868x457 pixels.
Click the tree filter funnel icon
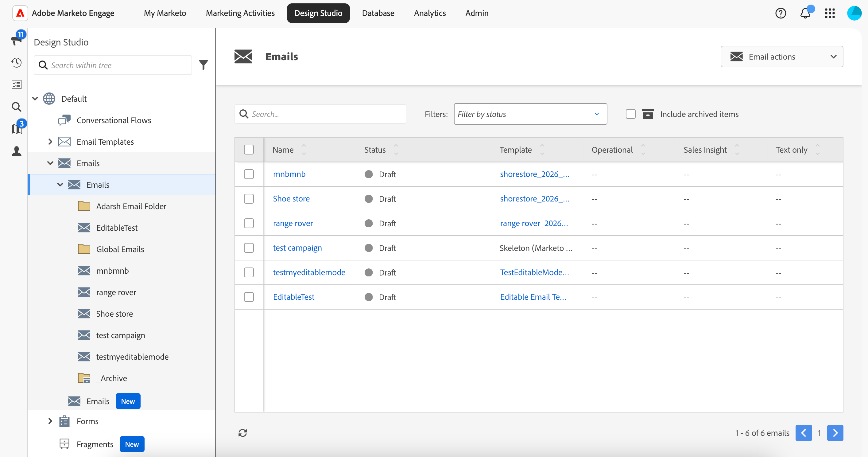[203, 65]
